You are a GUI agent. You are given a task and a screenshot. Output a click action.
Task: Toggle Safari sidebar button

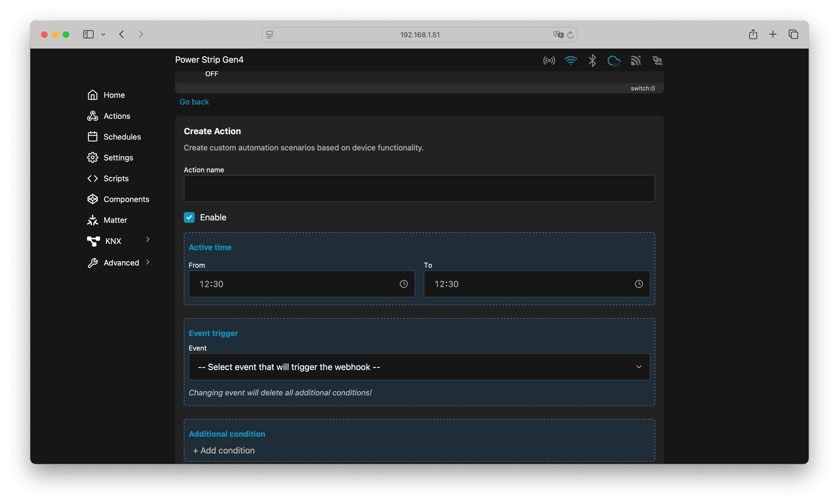88,34
